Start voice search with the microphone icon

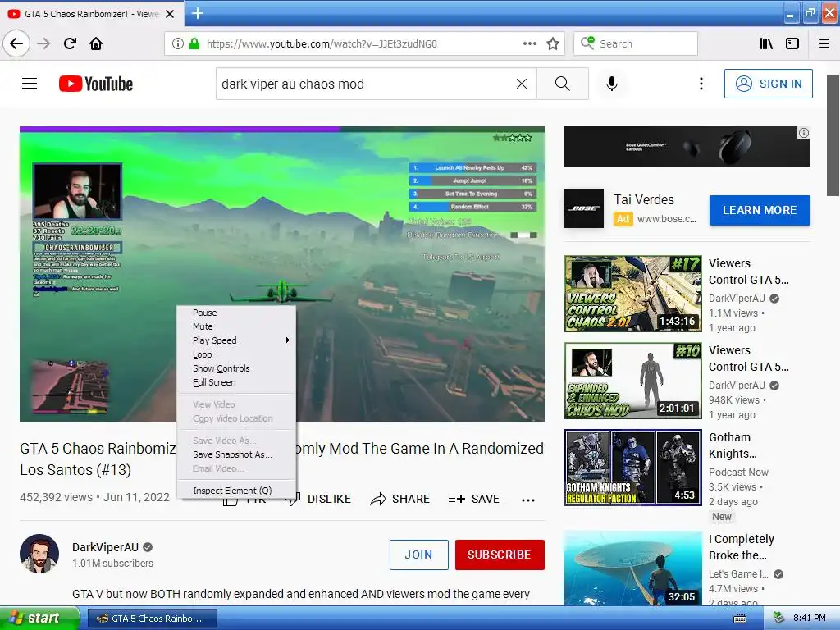[612, 84]
